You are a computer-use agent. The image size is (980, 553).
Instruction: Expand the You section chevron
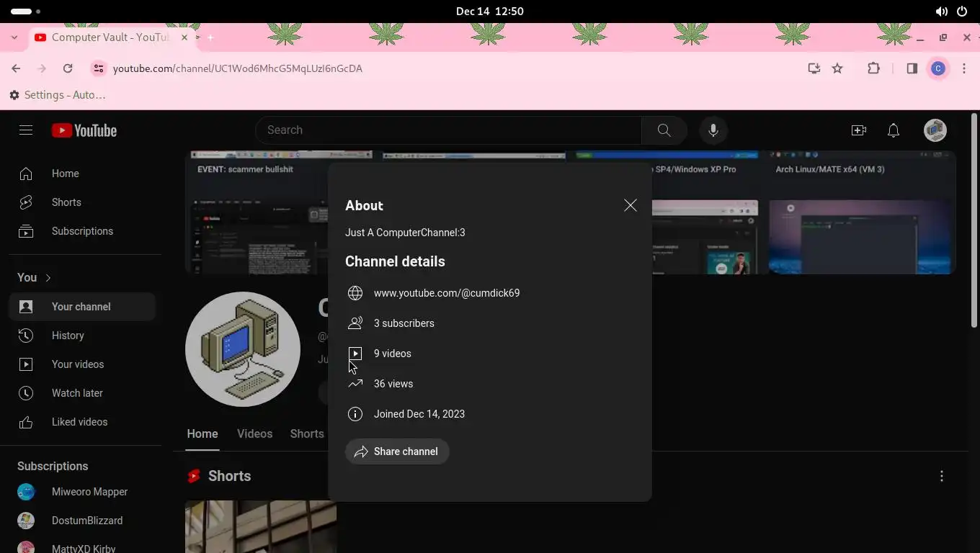(x=48, y=278)
